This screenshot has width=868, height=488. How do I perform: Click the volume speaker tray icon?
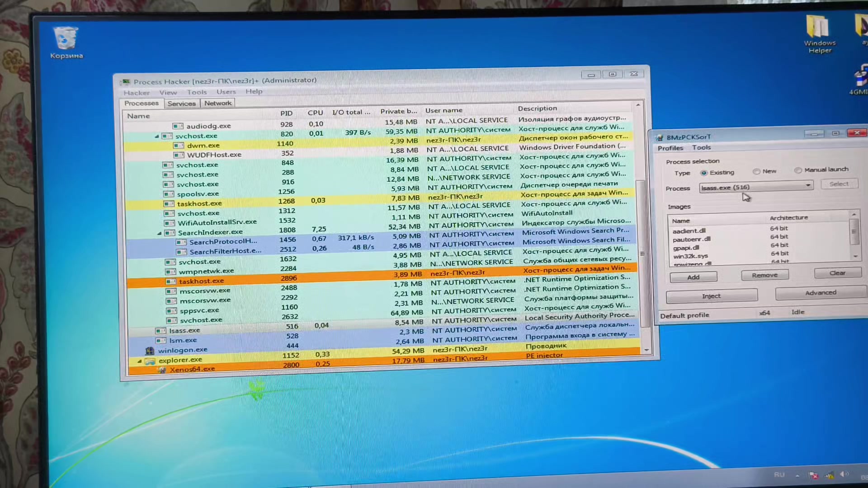(x=844, y=474)
